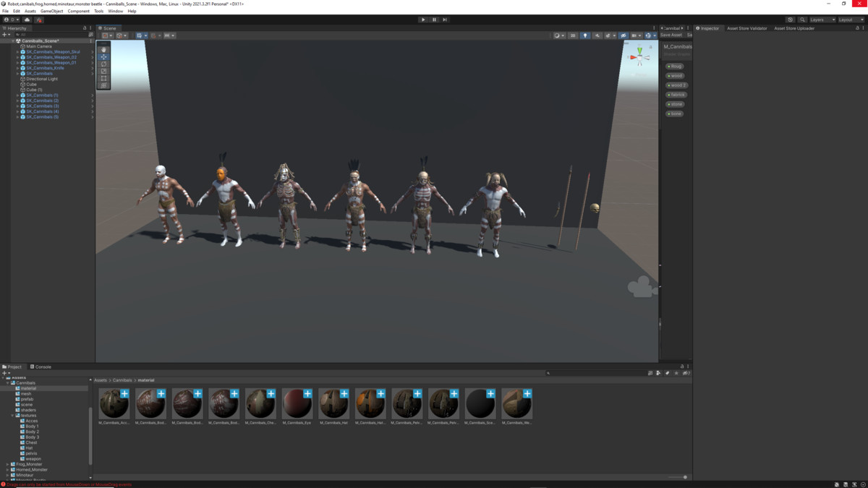Viewport: 868px width, 488px height.
Task: Switch to Asset Store Validator tab
Action: tap(746, 28)
